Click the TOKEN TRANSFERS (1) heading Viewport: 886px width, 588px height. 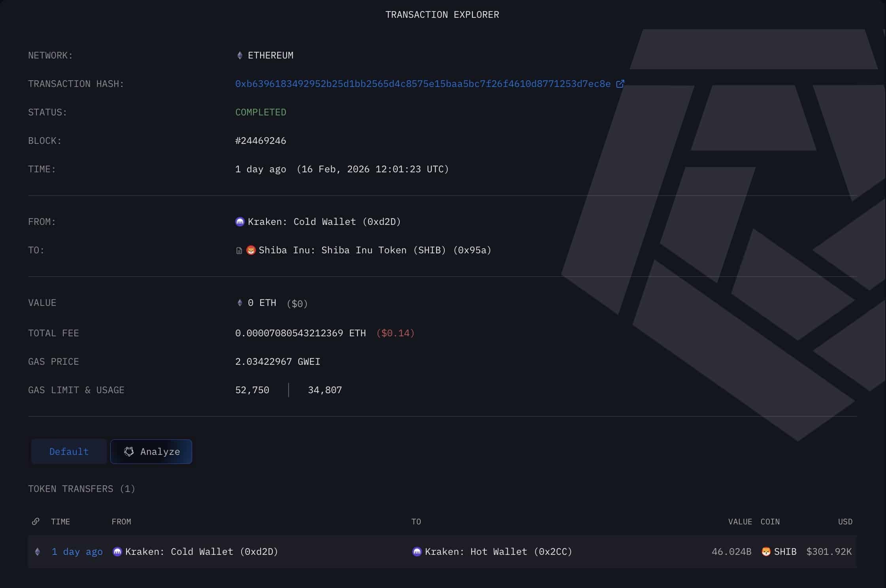(x=81, y=489)
